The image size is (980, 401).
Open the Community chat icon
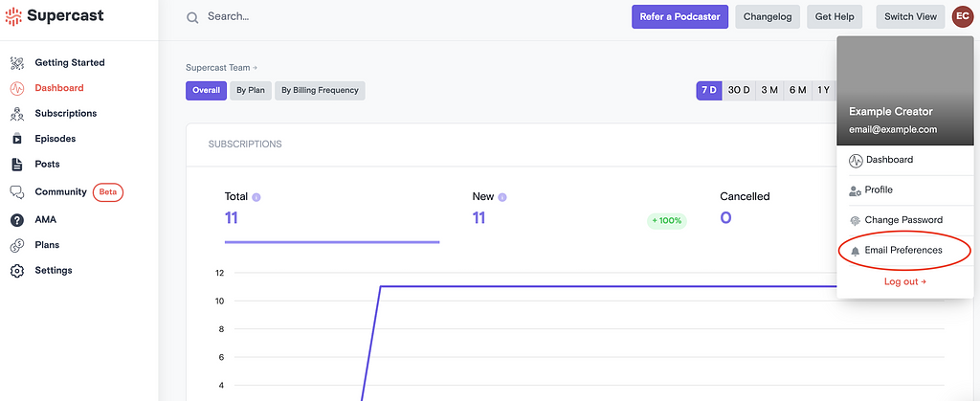coord(16,192)
